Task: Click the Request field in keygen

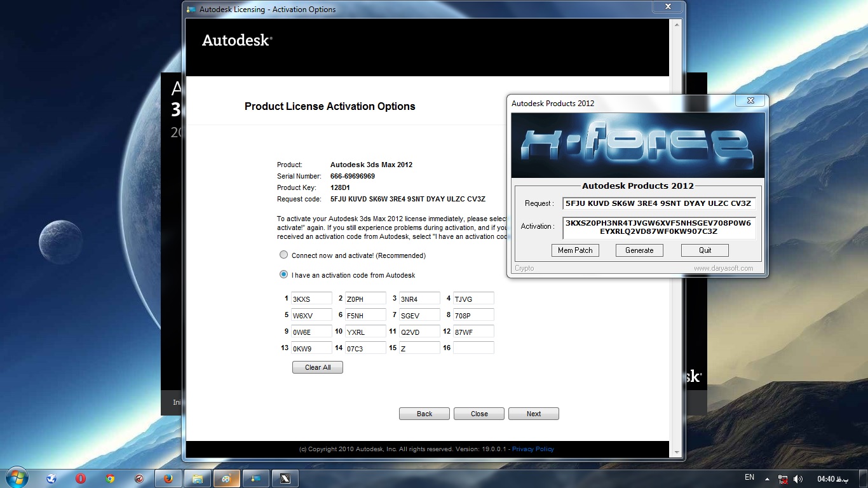Action: tap(659, 203)
